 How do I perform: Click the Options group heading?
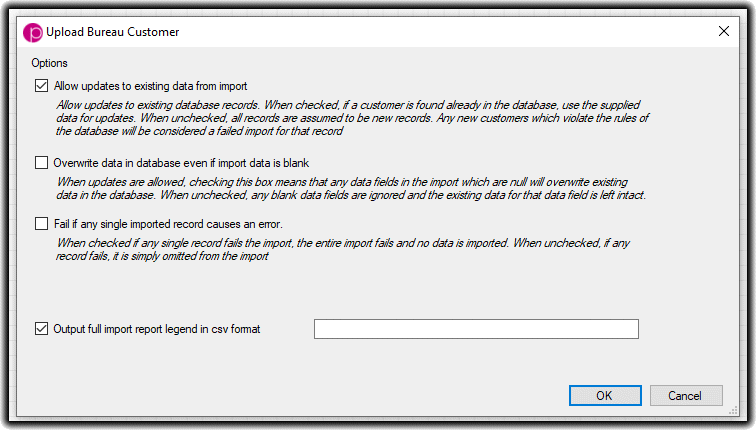(x=49, y=63)
